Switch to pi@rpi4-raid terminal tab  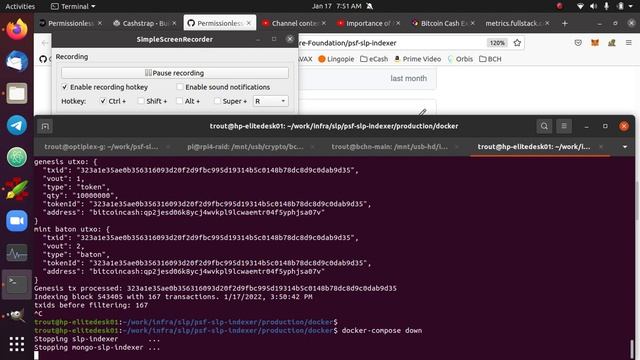(x=245, y=147)
